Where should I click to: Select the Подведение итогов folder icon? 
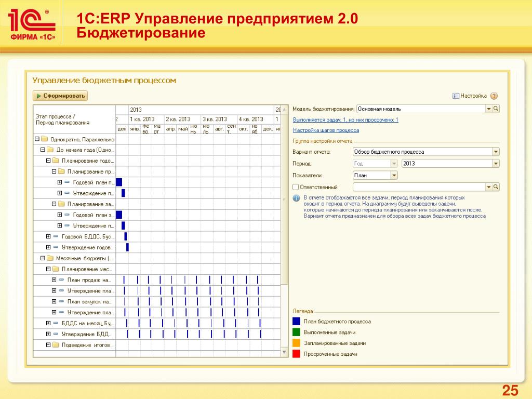(x=56, y=345)
